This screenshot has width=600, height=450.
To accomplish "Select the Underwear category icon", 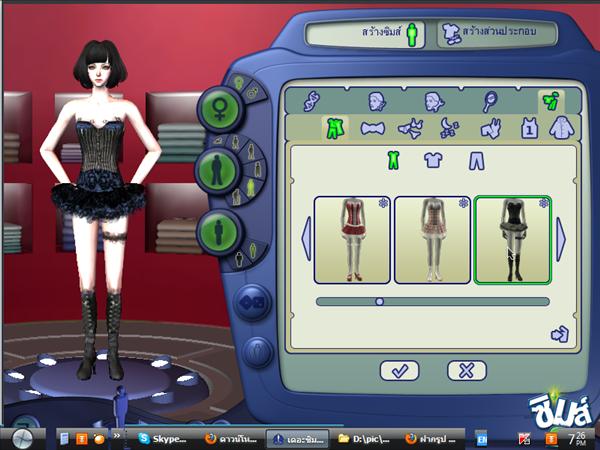I will tap(411, 129).
